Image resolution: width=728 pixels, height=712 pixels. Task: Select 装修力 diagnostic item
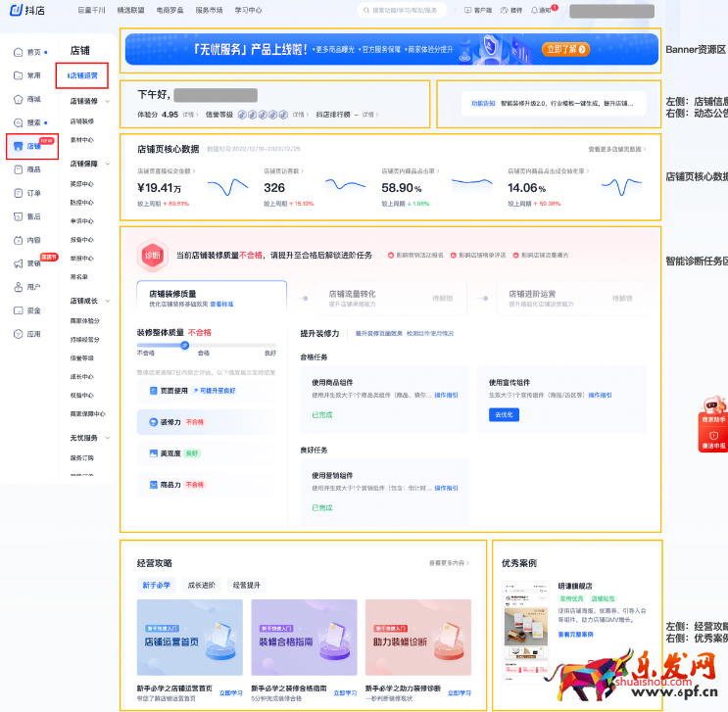tap(207, 422)
